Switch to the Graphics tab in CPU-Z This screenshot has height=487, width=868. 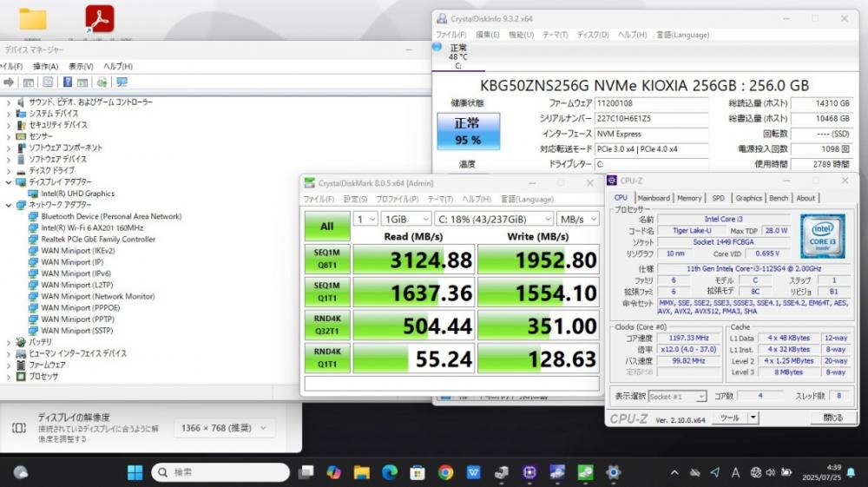(x=748, y=198)
